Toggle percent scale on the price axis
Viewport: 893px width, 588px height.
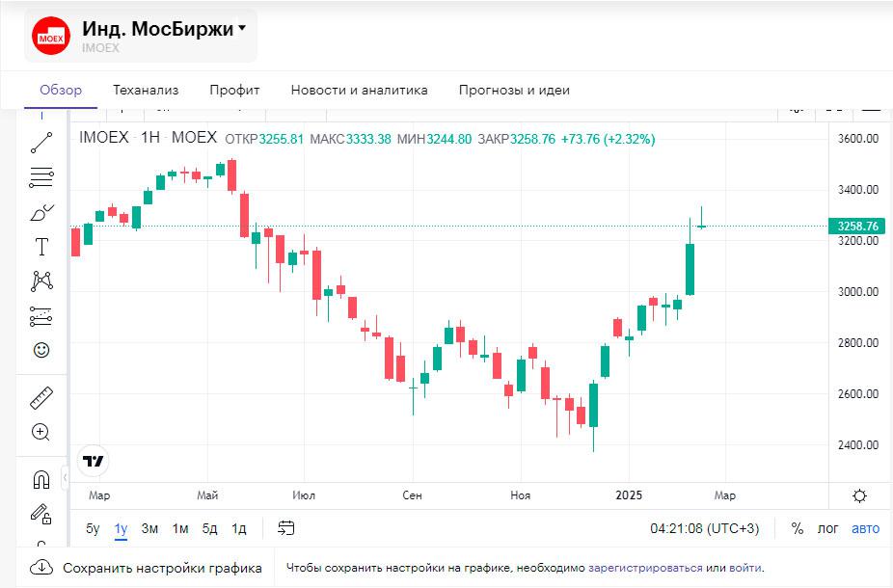(x=798, y=528)
